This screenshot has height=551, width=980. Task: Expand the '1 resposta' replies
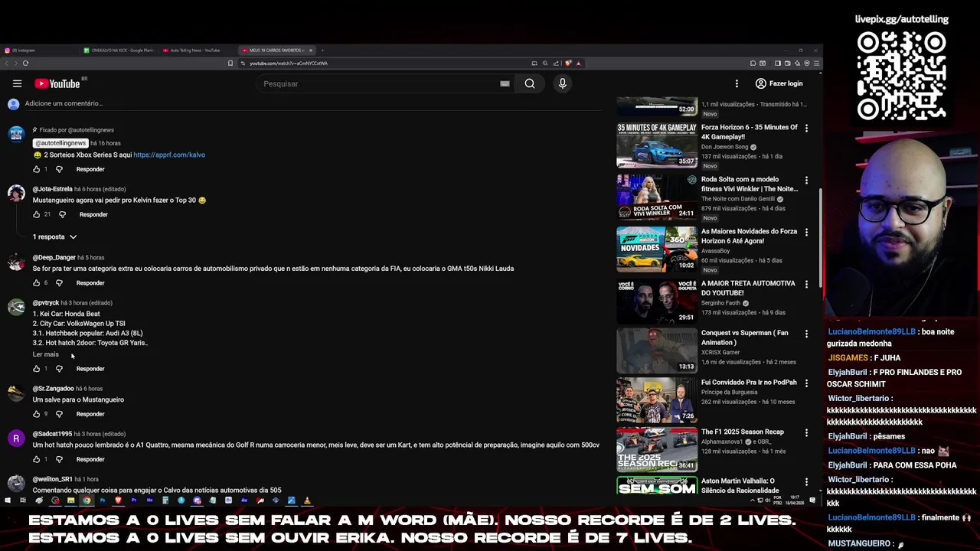(x=54, y=236)
